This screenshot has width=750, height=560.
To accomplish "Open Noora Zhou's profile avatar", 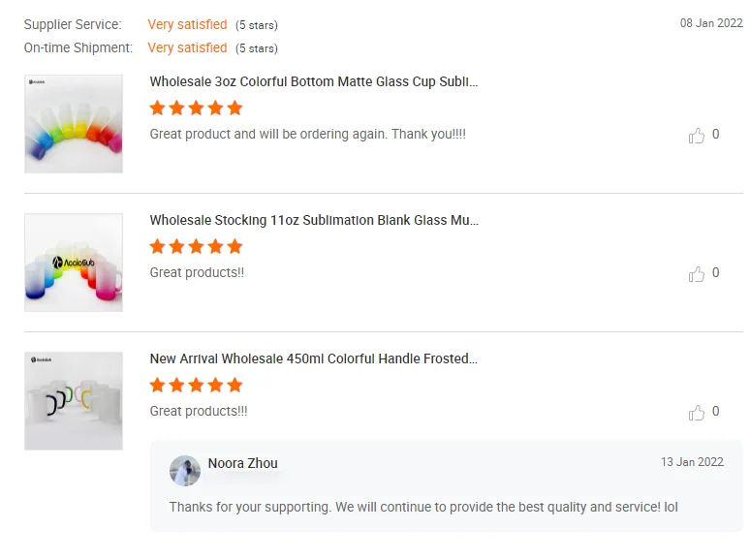I will tap(185, 471).
